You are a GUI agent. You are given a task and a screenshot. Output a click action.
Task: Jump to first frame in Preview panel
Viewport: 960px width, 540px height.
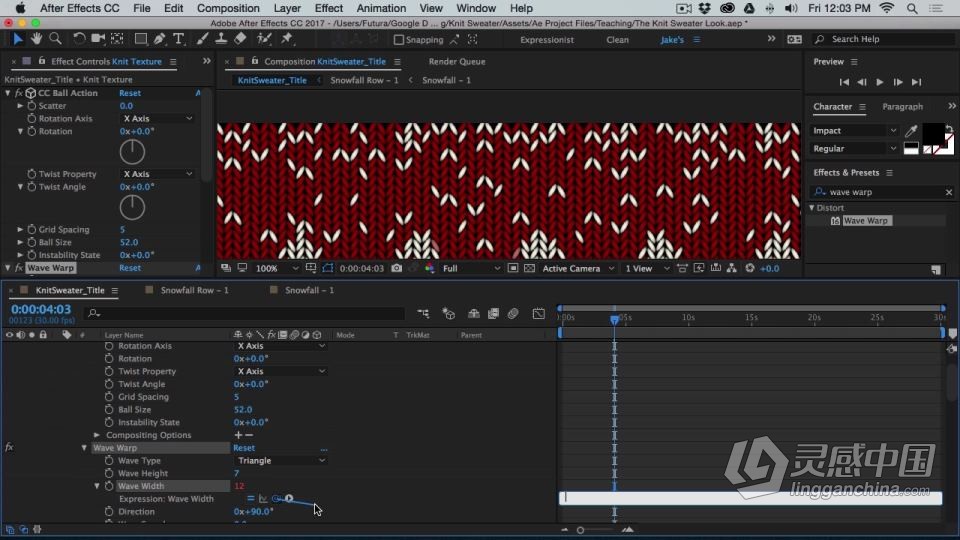[x=844, y=82]
